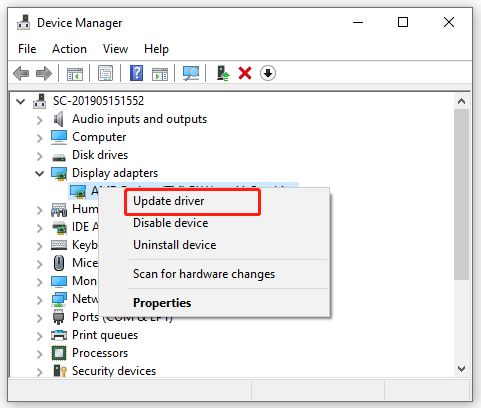
Task: Click the blue Help question mark icon
Action: 136,73
